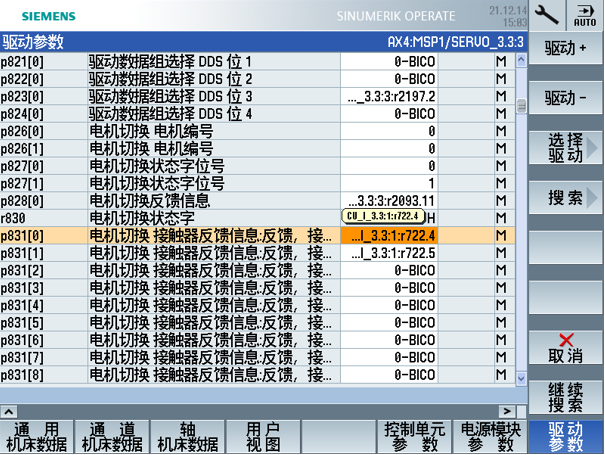Click the r722.5 value of p831[1]

coord(389,253)
